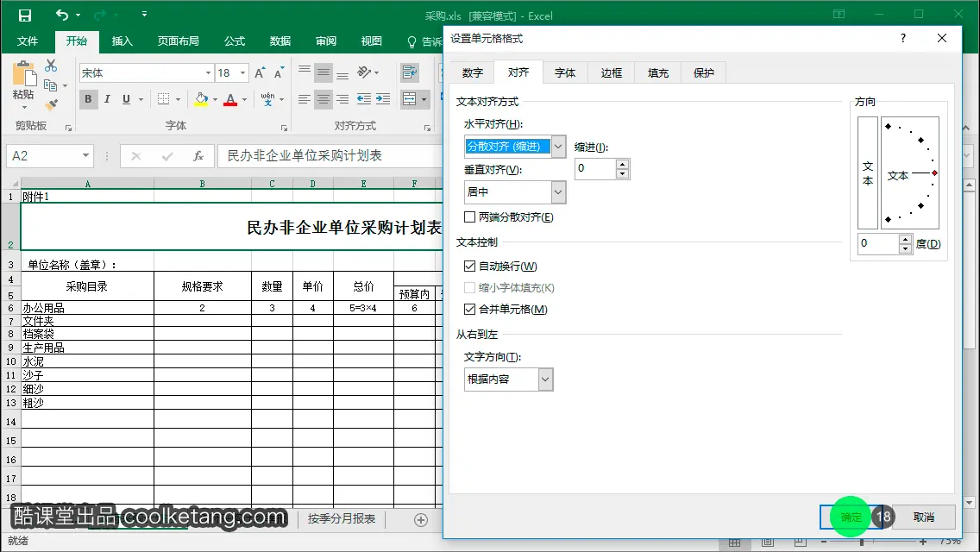Open the Underline style dropdown arrow
The height and width of the screenshot is (552, 980).
141,99
